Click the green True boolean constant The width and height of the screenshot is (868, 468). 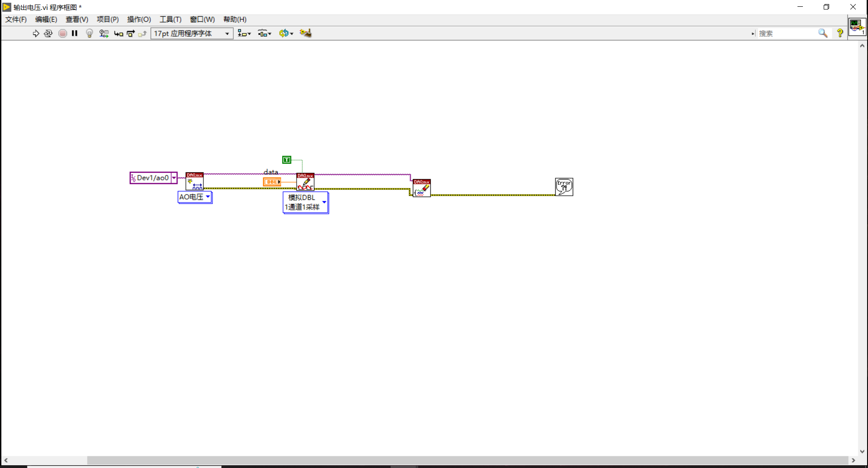(287, 160)
